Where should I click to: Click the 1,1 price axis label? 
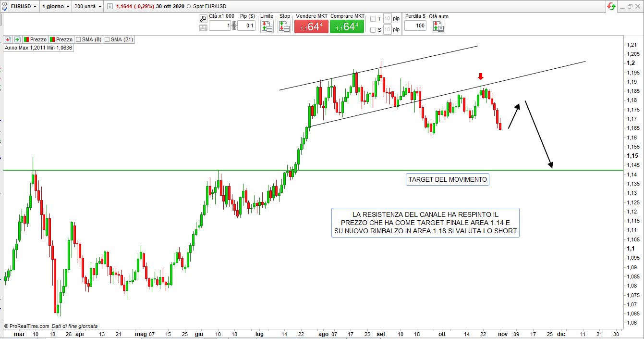630,249
